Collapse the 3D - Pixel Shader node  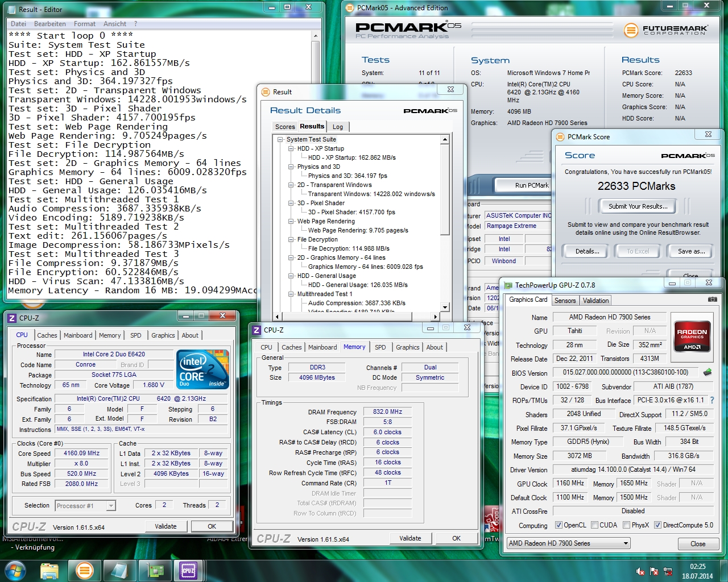[x=291, y=203]
